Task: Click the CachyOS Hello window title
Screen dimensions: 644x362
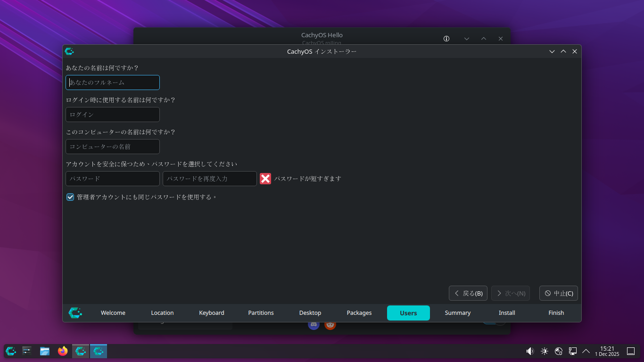Action: coord(322,35)
